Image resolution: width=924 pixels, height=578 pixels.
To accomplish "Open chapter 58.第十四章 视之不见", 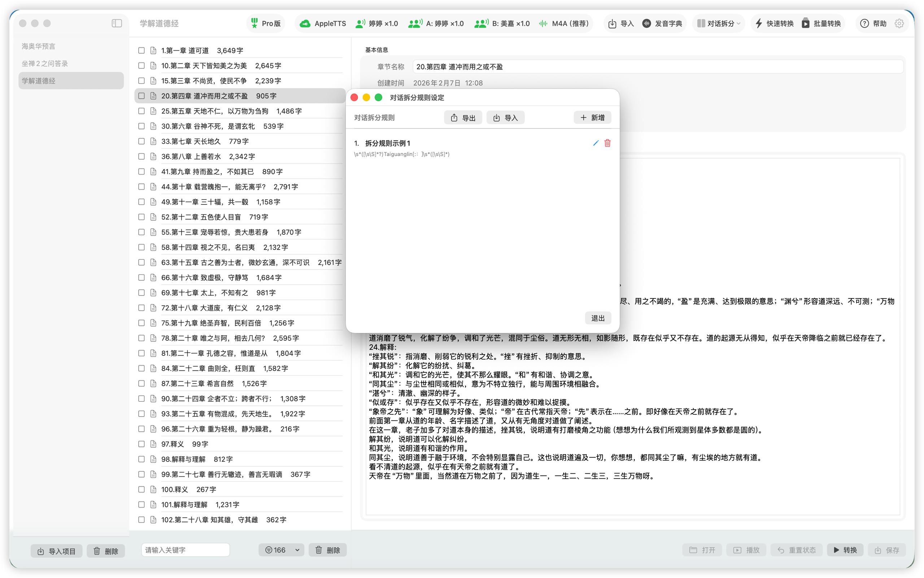I will [240, 247].
